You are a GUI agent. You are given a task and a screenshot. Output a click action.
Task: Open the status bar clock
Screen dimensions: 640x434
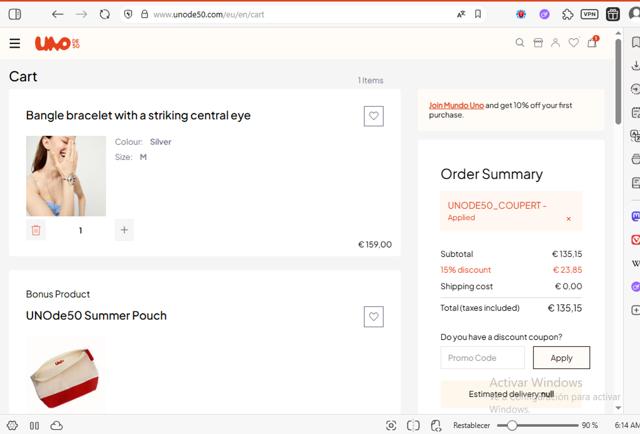tap(627, 425)
